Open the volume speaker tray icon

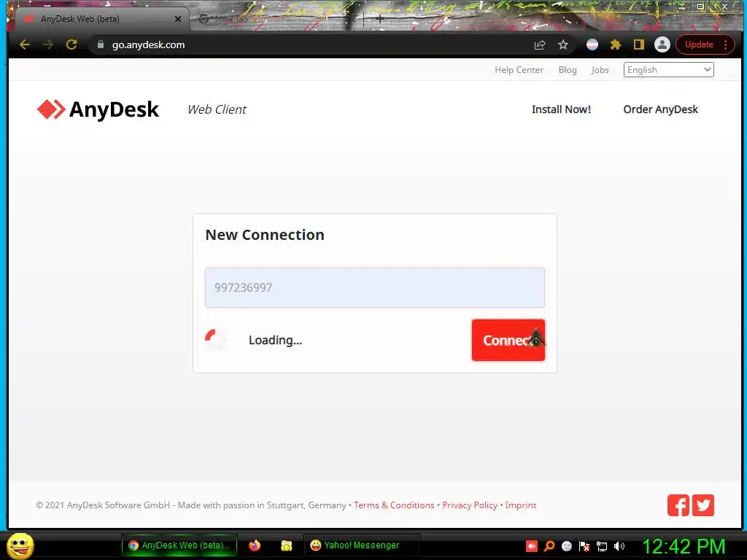tap(619, 546)
